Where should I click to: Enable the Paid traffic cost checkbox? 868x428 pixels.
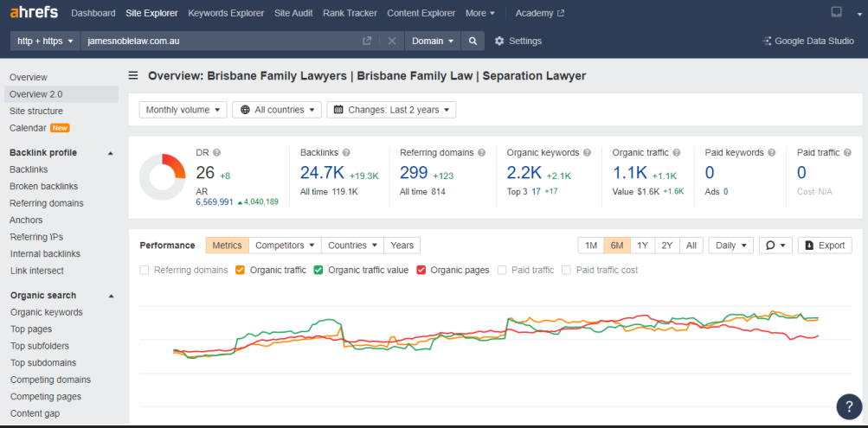click(x=566, y=271)
